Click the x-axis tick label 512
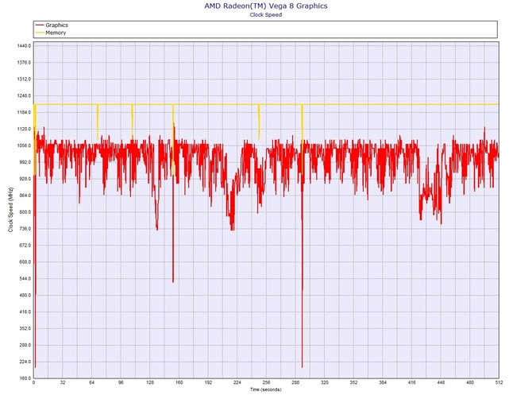This screenshot has width=532, height=399. pos(499,382)
